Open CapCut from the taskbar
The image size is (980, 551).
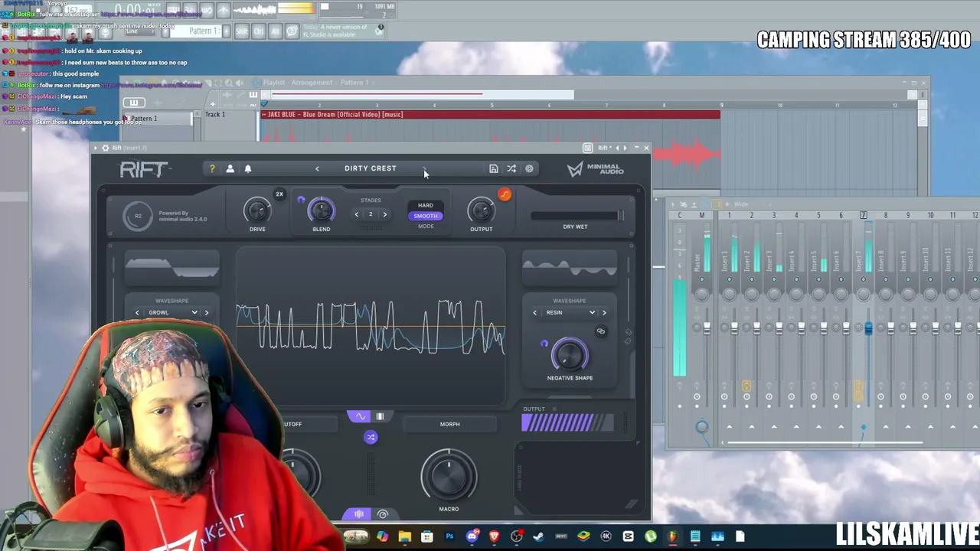coord(629,536)
